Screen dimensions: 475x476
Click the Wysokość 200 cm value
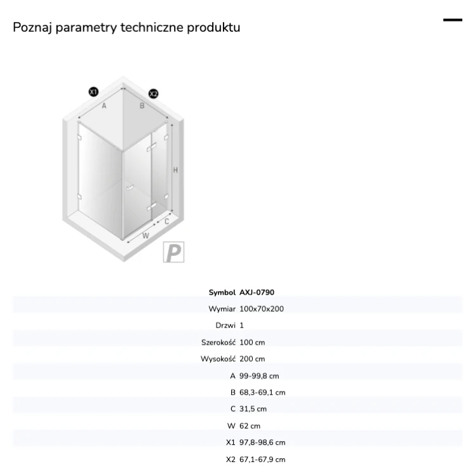coord(252,359)
